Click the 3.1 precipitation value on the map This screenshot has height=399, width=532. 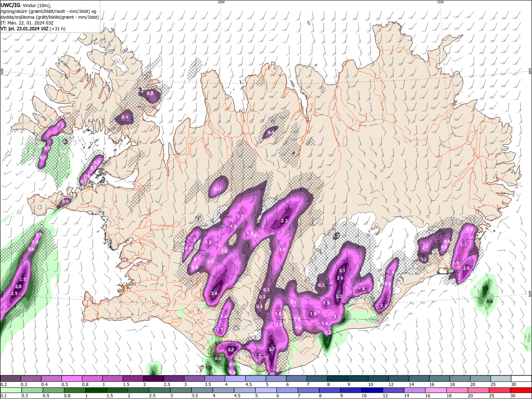342,271
